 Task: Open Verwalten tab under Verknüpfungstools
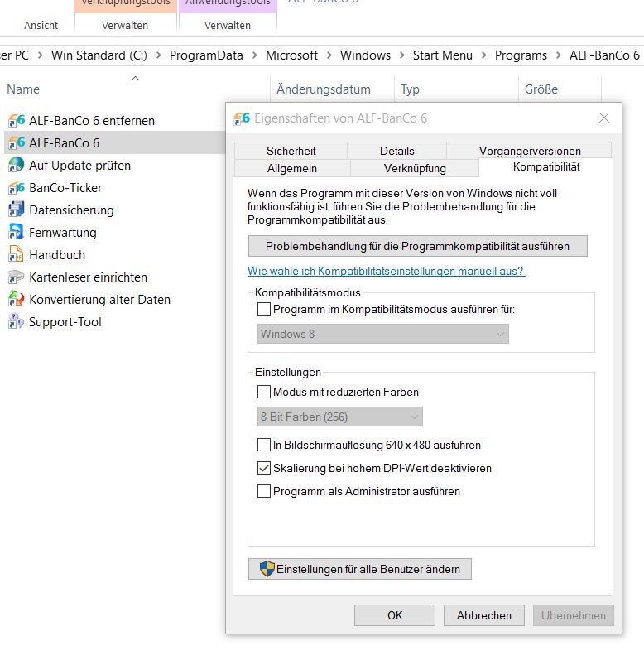[x=125, y=26]
